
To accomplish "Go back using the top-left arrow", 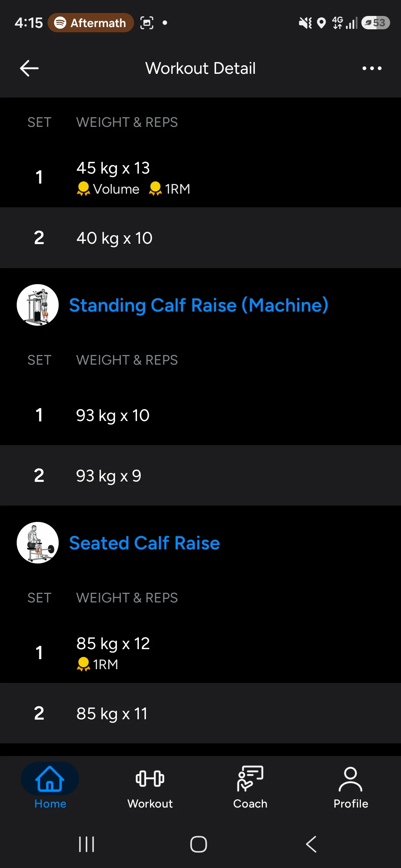I will coord(29,68).
